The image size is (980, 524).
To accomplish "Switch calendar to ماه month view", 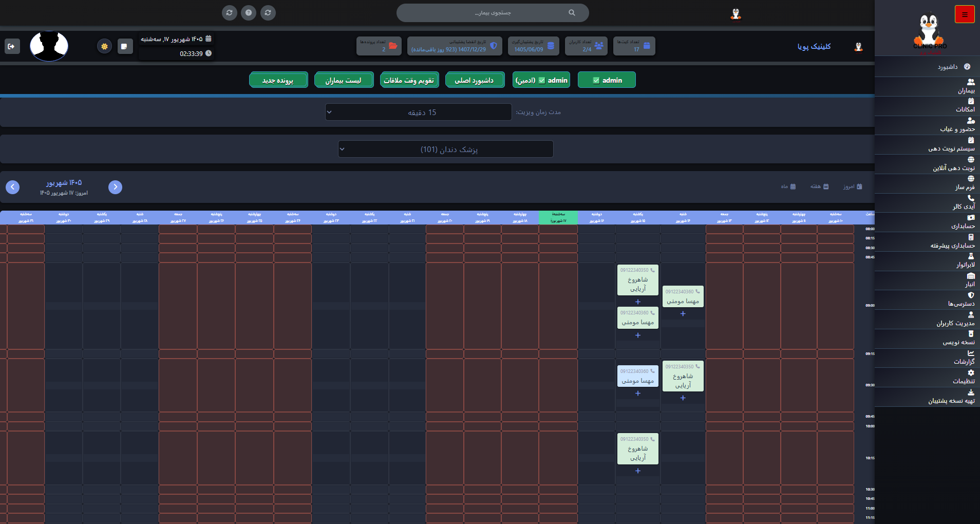I will (788, 186).
